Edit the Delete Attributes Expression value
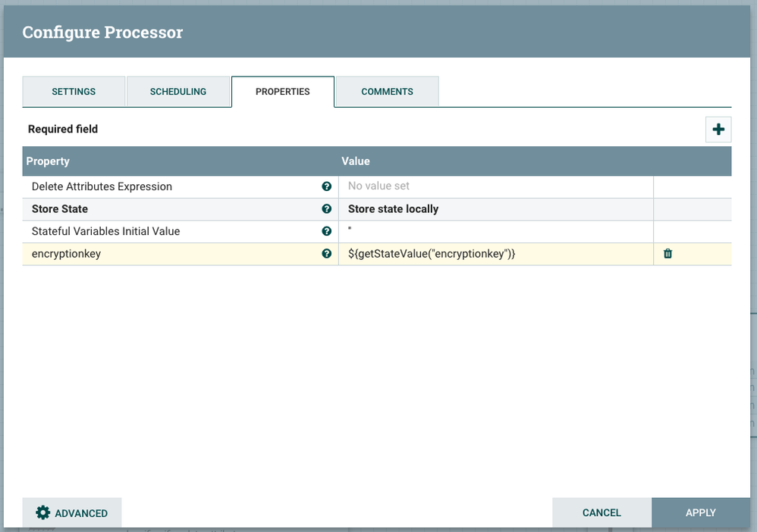 495,186
